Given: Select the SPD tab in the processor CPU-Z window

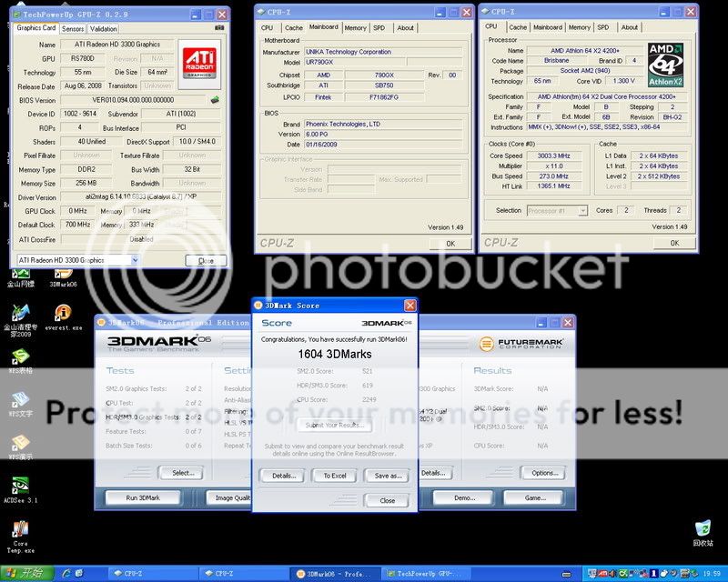Looking at the screenshot, I should [x=603, y=27].
